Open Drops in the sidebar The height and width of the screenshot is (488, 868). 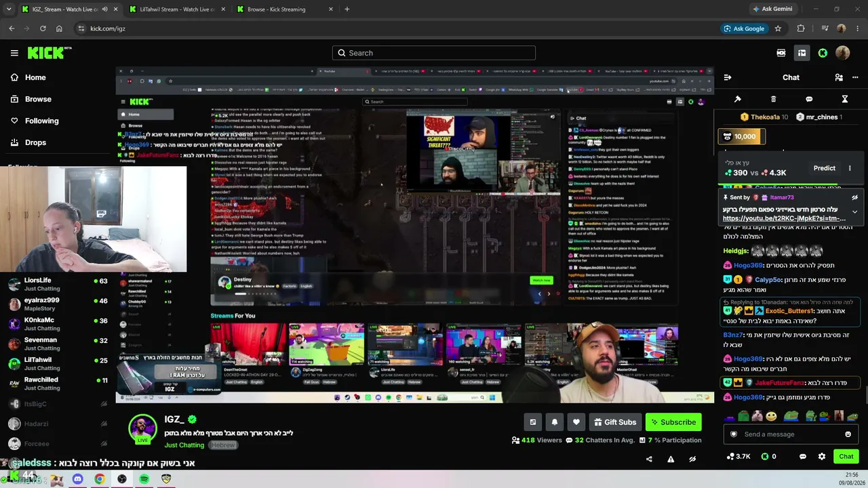coord(35,142)
